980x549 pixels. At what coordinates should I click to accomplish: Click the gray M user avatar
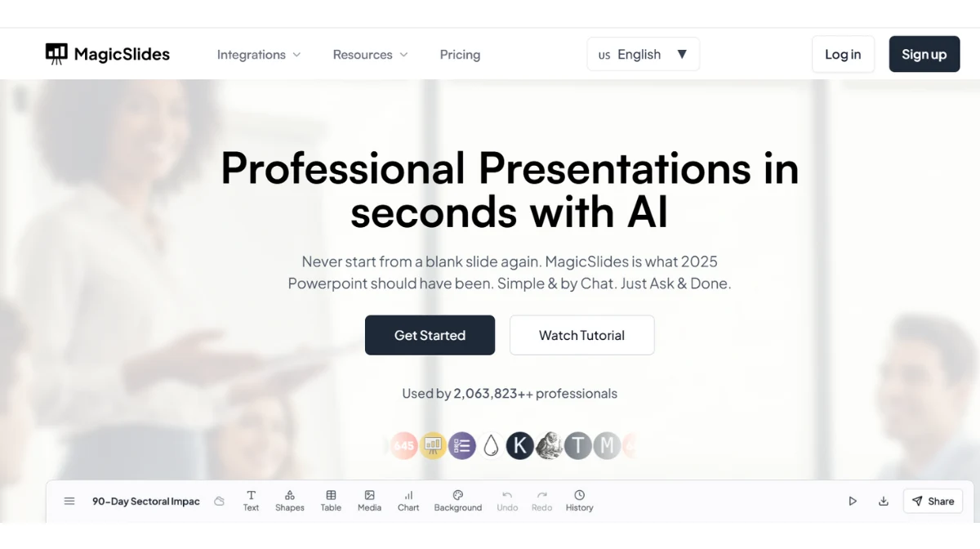click(607, 445)
